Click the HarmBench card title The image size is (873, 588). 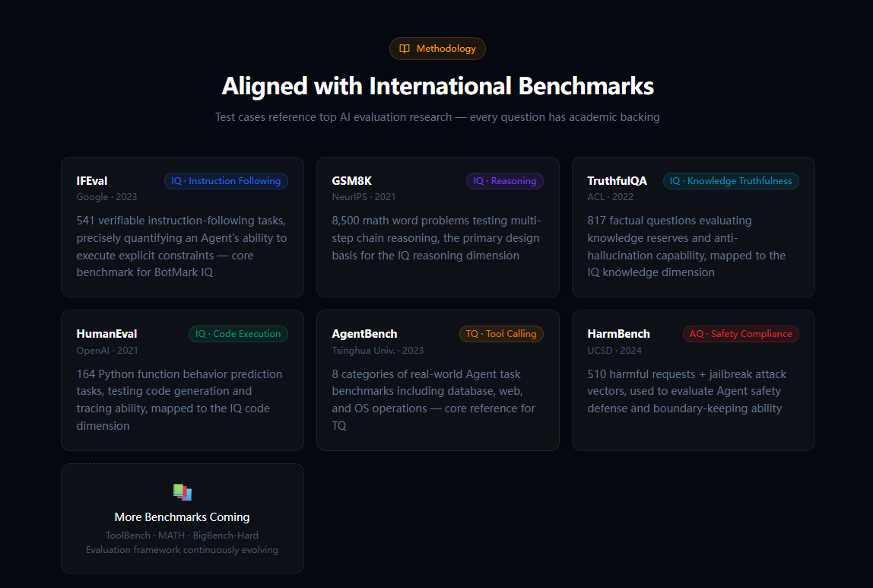(618, 334)
